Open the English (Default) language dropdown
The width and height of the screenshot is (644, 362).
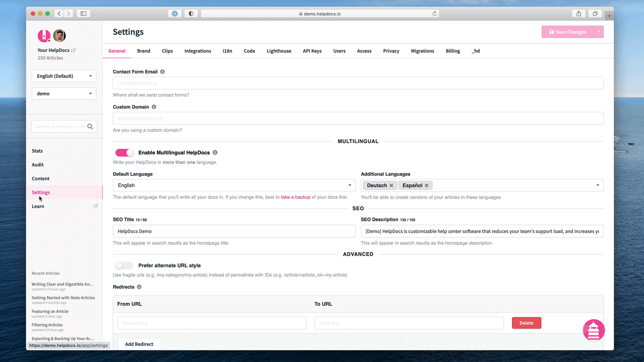coord(64,76)
